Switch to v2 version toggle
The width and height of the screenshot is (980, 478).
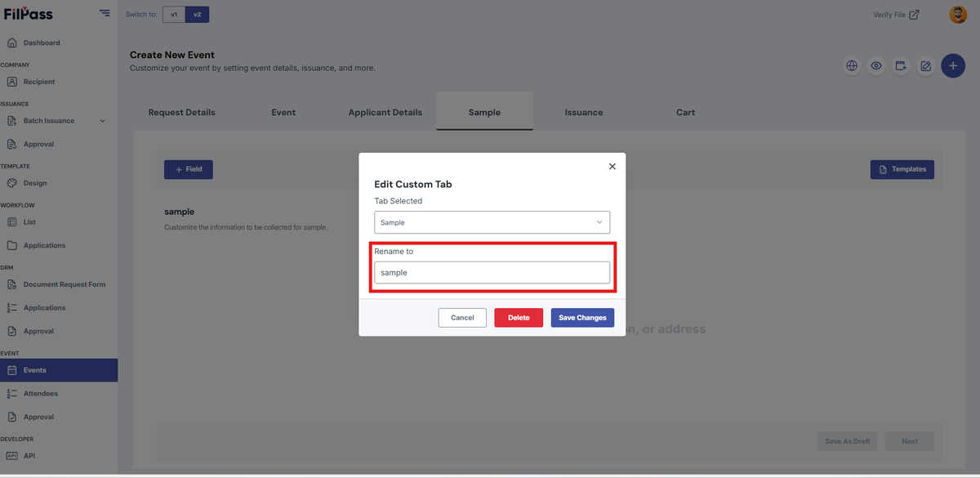click(x=197, y=15)
